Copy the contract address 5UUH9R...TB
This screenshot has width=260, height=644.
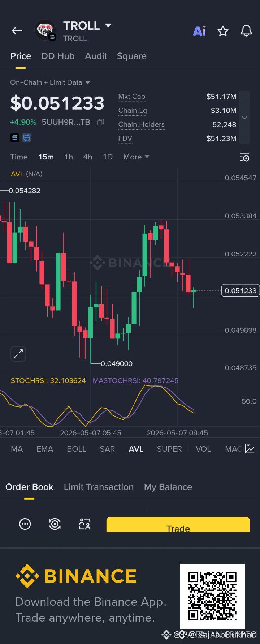coord(101,122)
